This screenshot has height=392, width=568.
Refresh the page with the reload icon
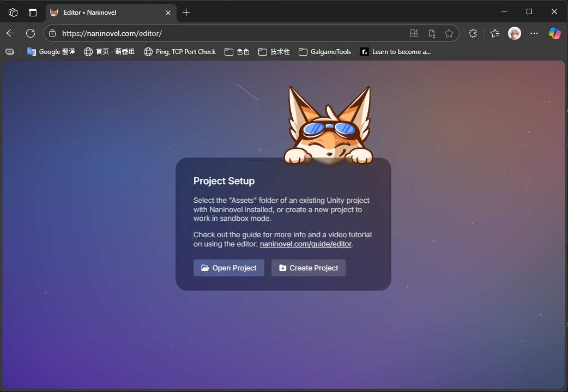click(31, 33)
